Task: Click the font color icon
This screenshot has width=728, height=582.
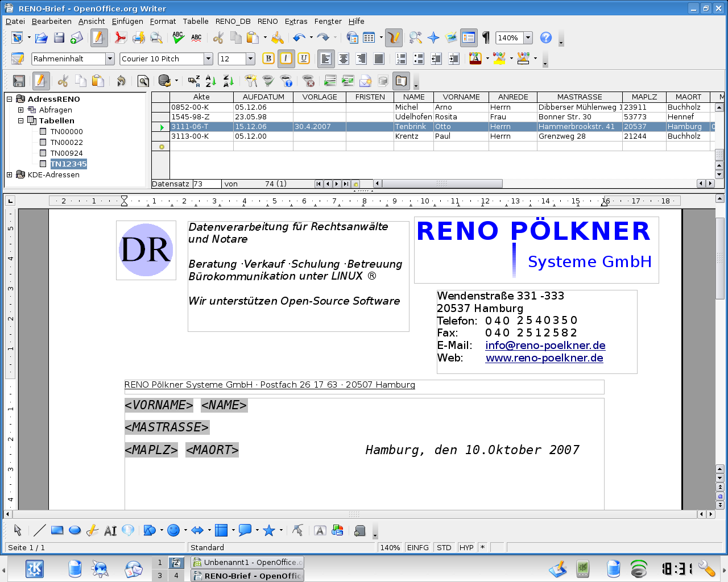Action: (475, 59)
